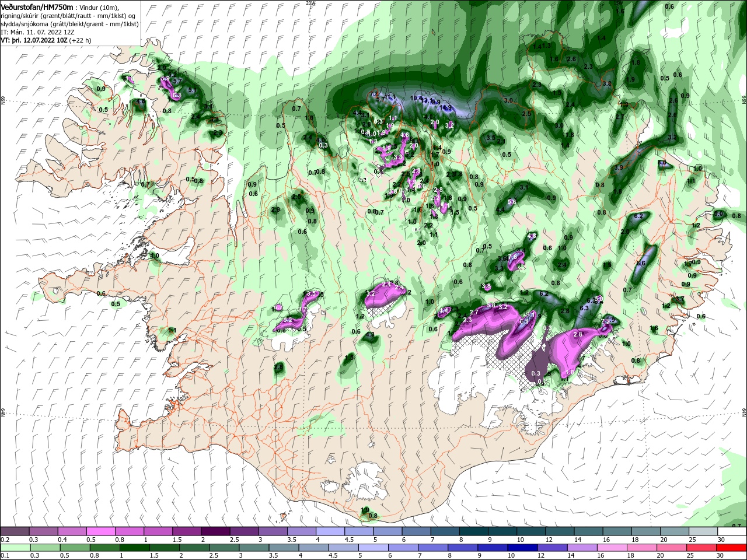Pick the darkest green 1 swatch, lower legend row
The image size is (747, 560).
coord(134,548)
